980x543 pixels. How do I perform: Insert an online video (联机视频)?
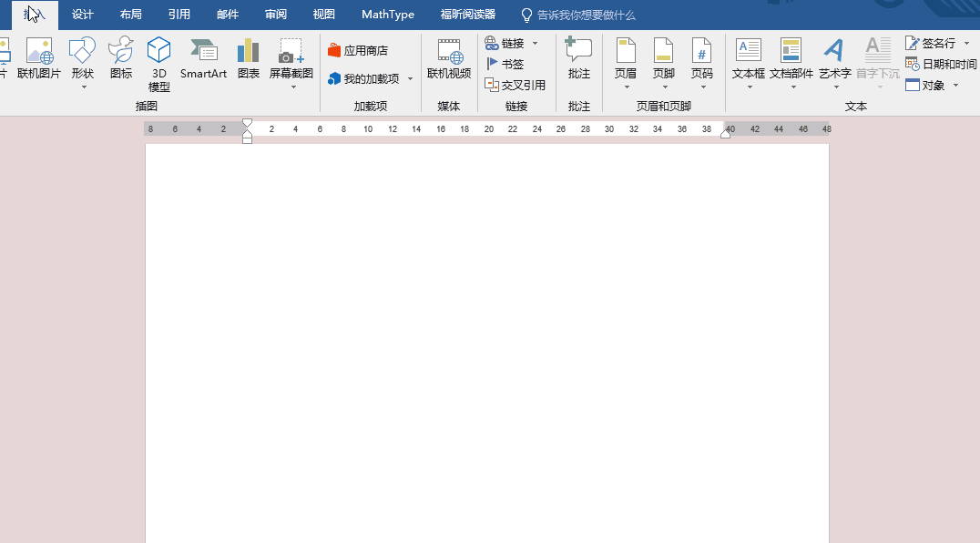pyautogui.click(x=449, y=58)
